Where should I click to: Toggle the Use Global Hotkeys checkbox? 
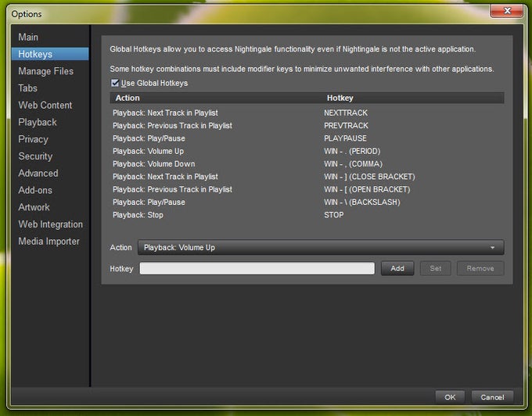tap(115, 83)
